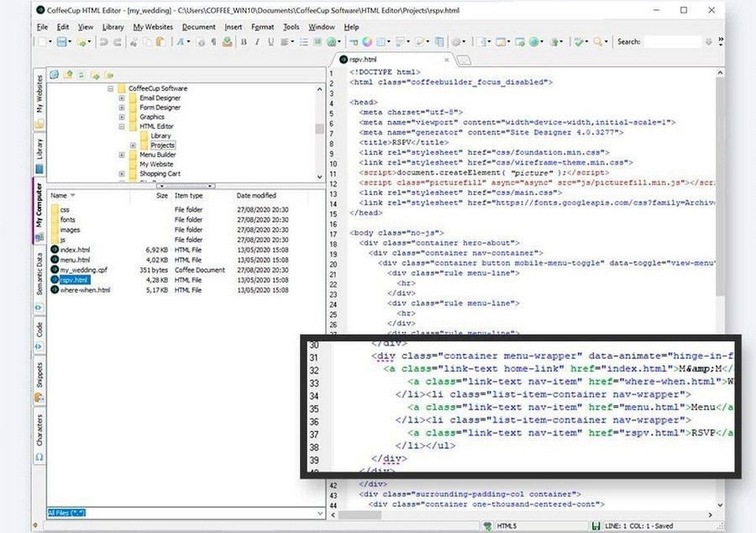Open dropdown arrow next to font style icon
756x533 pixels.
pyautogui.click(x=188, y=42)
